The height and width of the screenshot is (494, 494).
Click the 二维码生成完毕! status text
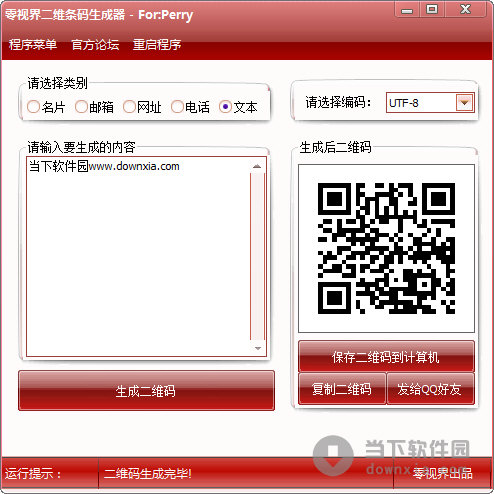pyautogui.click(x=148, y=473)
